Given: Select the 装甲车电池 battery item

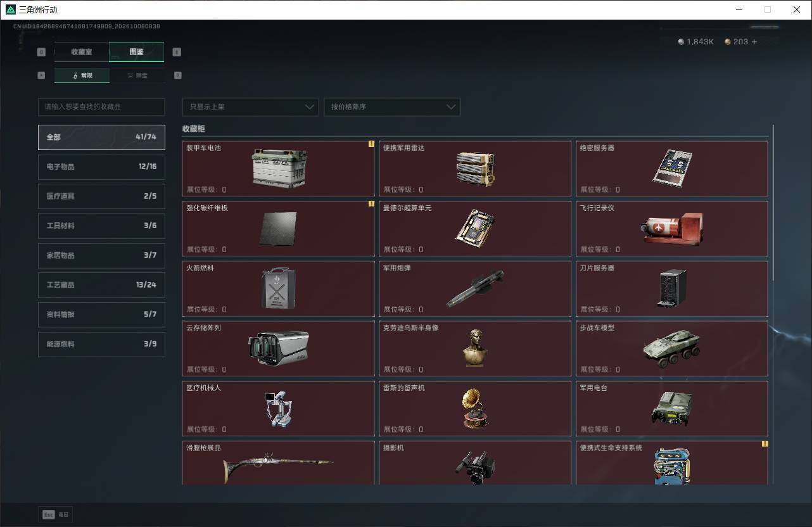Looking at the screenshot, I should pyautogui.click(x=279, y=168).
